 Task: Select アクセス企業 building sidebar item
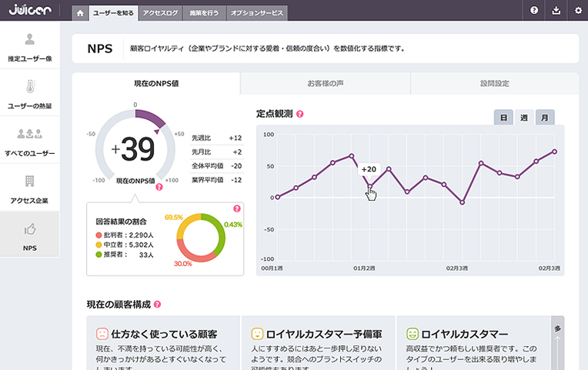point(30,188)
